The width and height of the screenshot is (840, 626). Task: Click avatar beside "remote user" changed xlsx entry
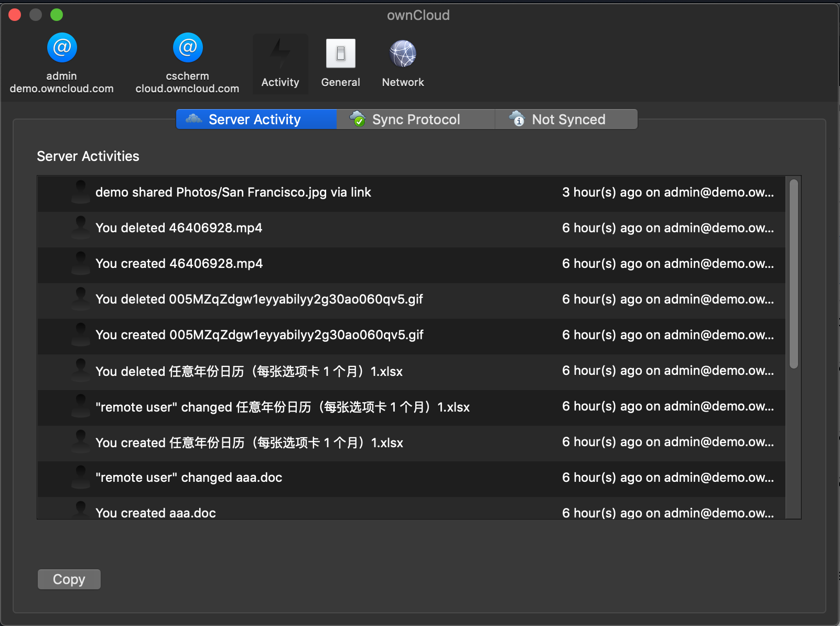[81, 406]
